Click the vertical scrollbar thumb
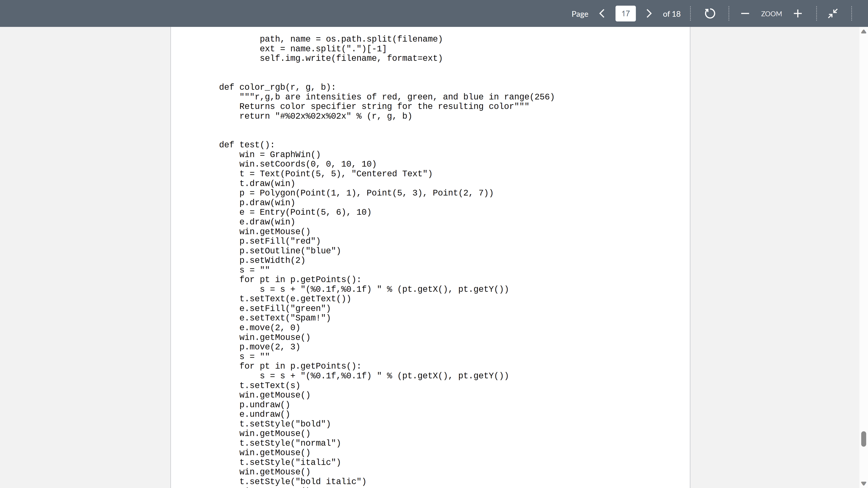The width and height of the screenshot is (868, 488). tap(863, 439)
